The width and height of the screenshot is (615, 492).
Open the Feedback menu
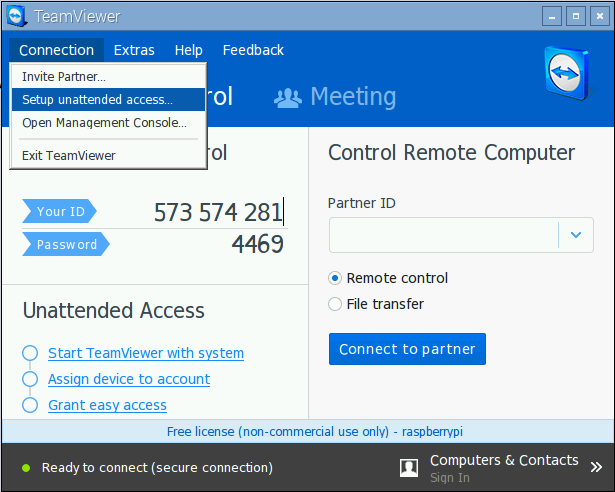(x=253, y=50)
